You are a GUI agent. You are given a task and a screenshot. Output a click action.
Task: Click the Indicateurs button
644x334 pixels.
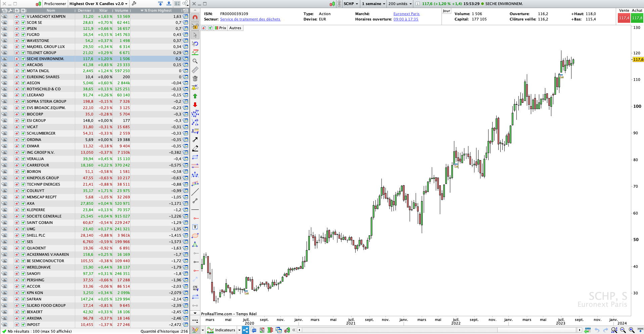point(221,330)
